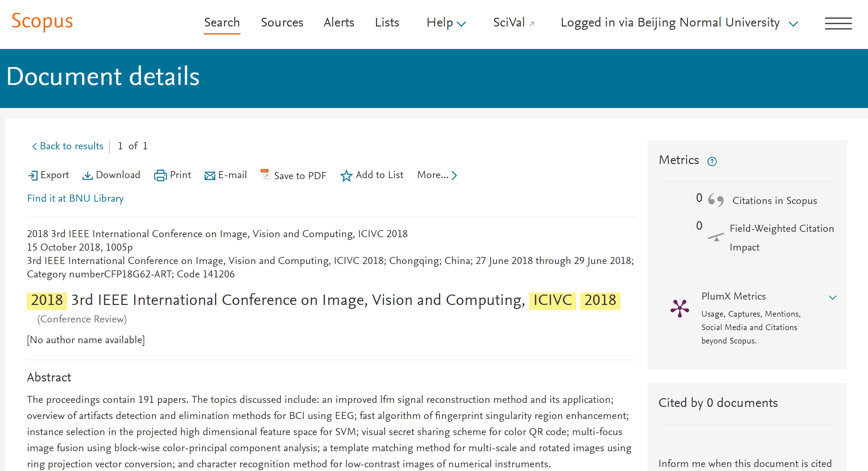The image size is (868, 471).
Task: Click the Export link text
Action: point(55,175)
